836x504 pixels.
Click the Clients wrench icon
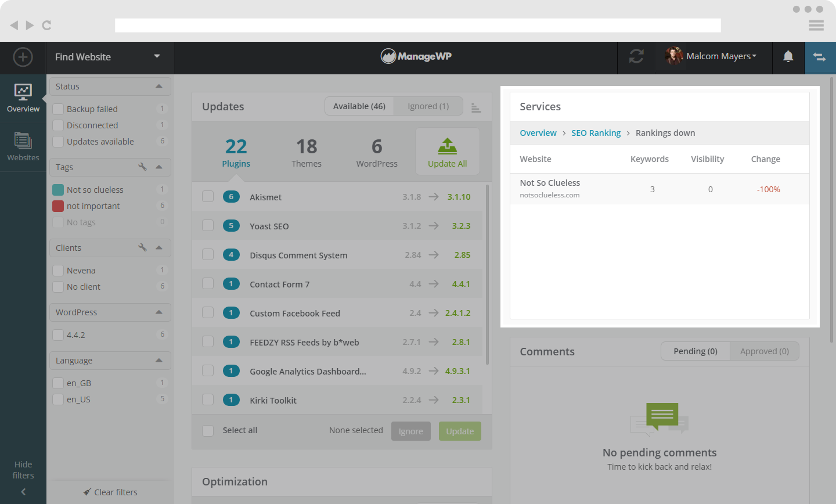142,247
